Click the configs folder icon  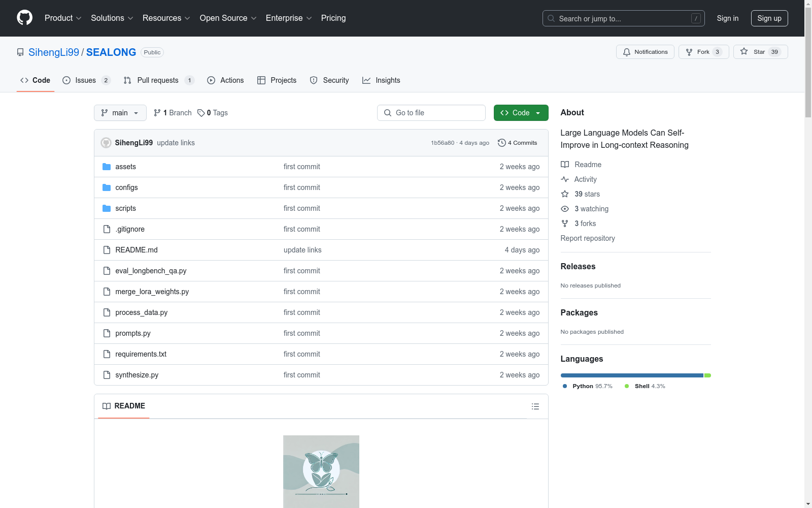point(107,187)
